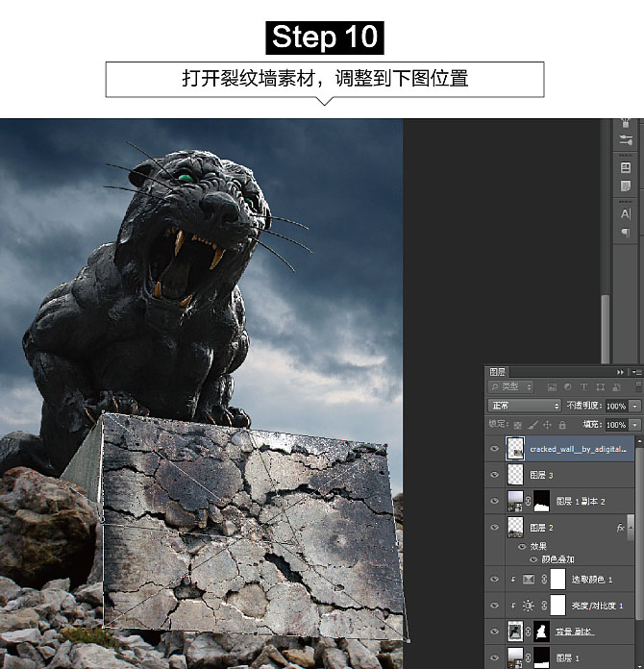
Task: Open the Paragraph panel icon
Action: click(626, 233)
